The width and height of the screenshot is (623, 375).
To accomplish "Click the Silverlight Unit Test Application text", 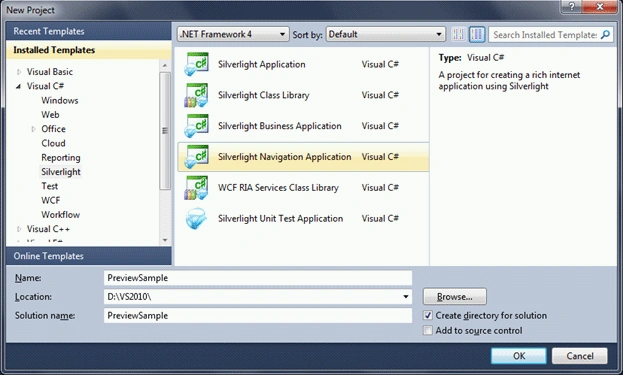I will (x=281, y=218).
